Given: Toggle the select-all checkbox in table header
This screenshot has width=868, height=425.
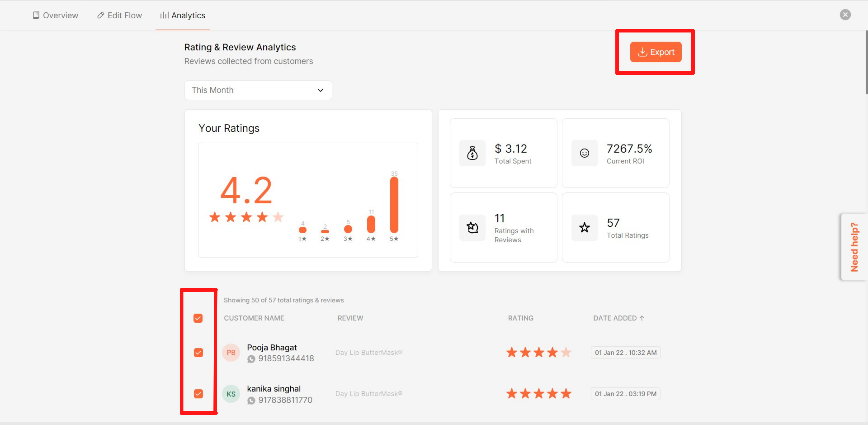Looking at the screenshot, I should click(198, 318).
